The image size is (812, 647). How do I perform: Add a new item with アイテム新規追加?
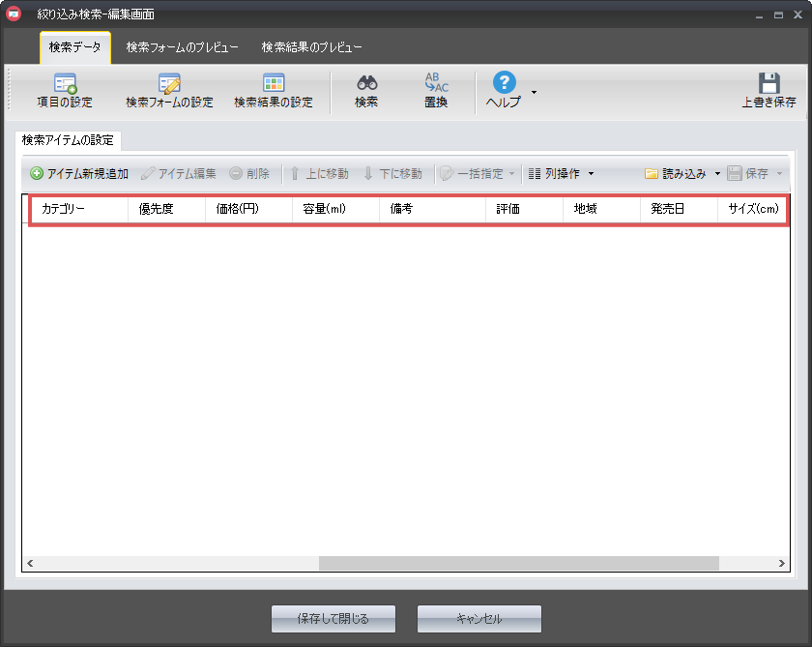click(79, 174)
